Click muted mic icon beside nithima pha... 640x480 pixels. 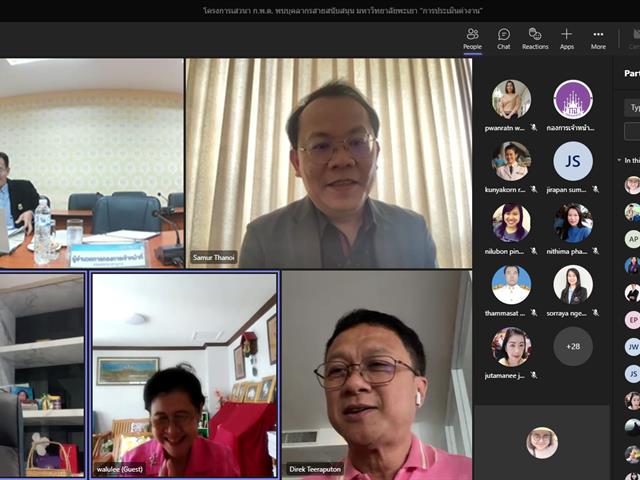pos(596,251)
